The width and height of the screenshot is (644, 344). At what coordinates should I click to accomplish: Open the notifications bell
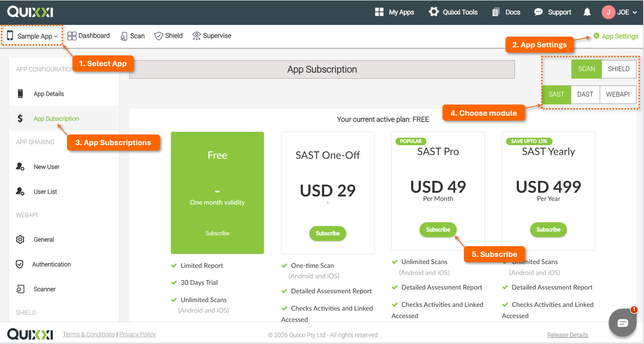pos(587,12)
